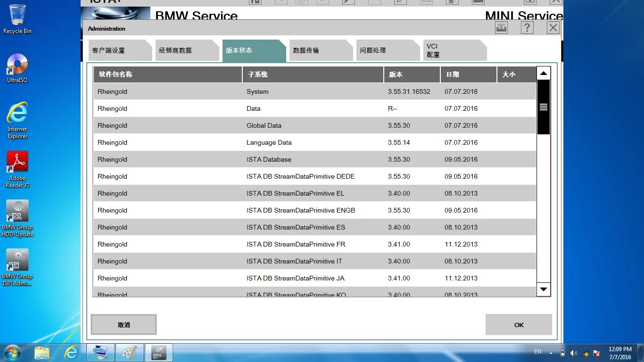This screenshot has height=362, width=644.
Task: Click version value 3.55.31.16532
Action: (x=409, y=91)
